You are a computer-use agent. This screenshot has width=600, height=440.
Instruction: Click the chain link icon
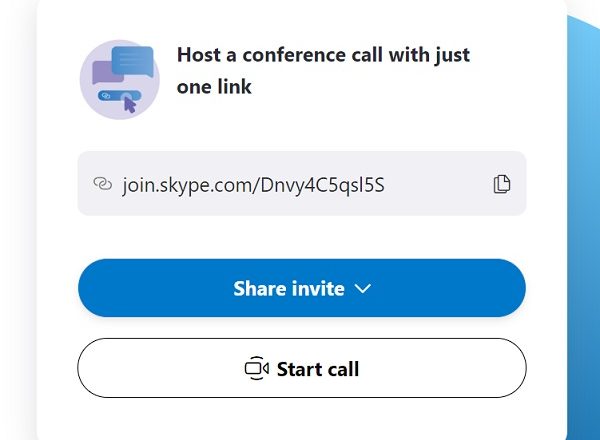(101, 184)
